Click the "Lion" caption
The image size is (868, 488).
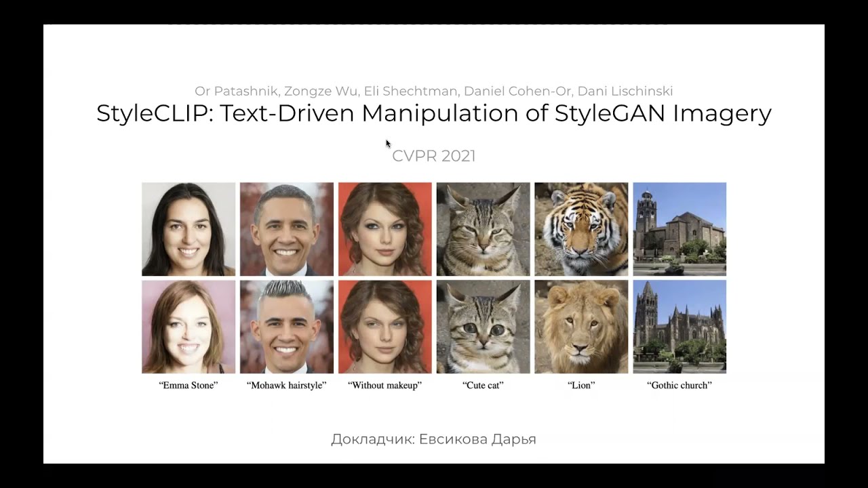coord(581,385)
